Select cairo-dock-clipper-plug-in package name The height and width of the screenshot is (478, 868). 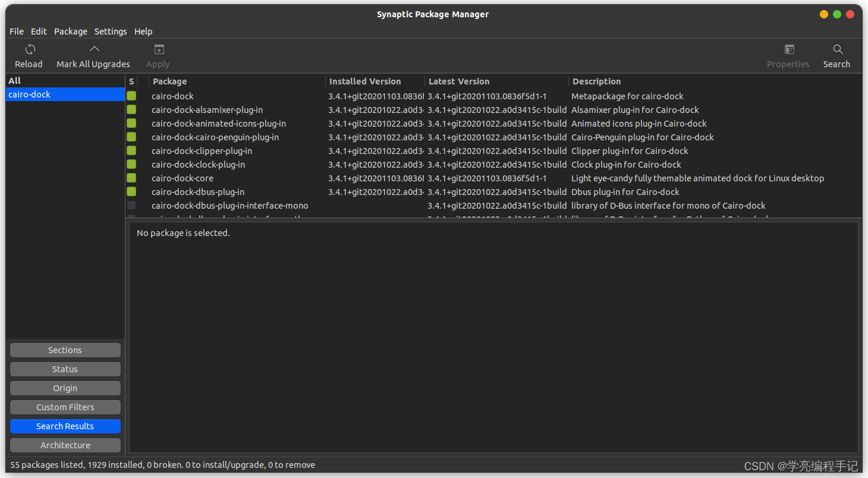tap(202, 151)
